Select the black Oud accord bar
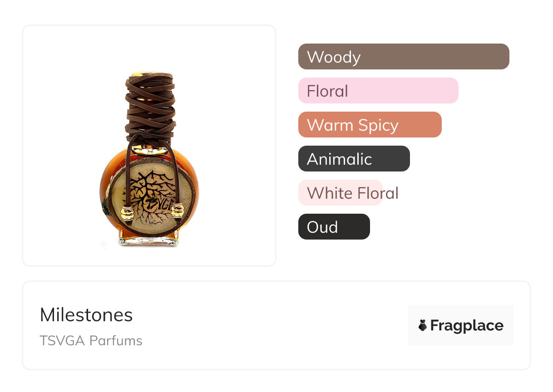Image resolution: width=553 pixels, height=392 pixels. click(334, 227)
